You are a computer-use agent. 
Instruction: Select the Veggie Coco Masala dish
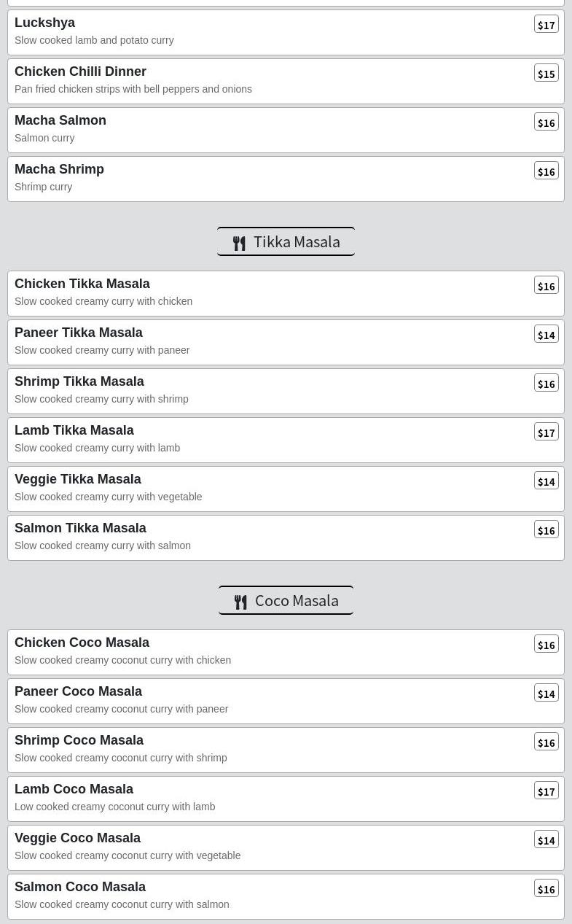78,838
